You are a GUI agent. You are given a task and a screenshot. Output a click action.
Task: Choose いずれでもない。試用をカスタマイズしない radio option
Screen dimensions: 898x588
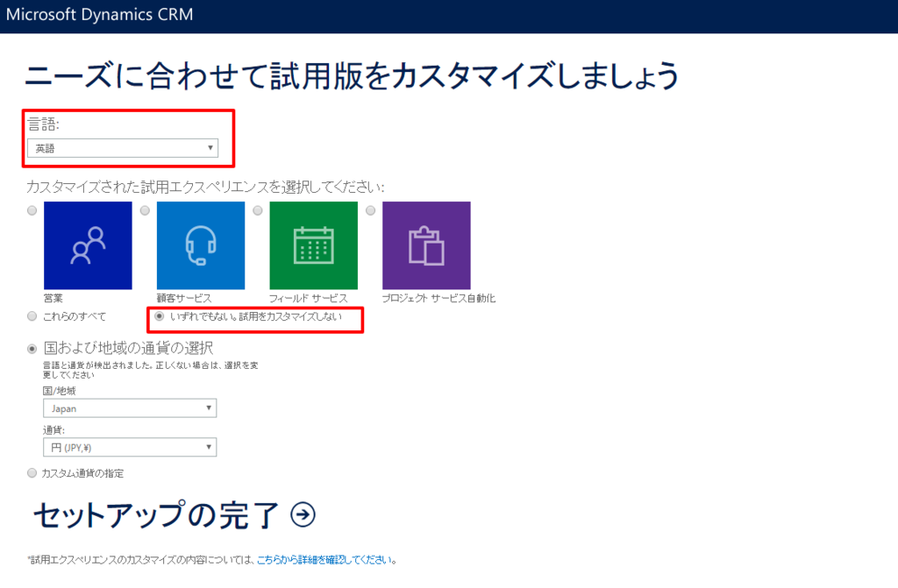160,316
